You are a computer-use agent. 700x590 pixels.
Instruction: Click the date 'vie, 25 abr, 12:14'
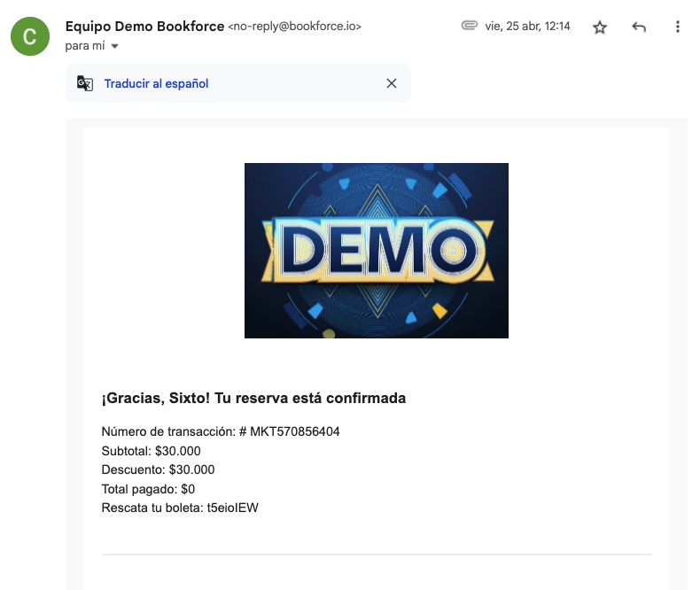pyautogui.click(x=527, y=27)
